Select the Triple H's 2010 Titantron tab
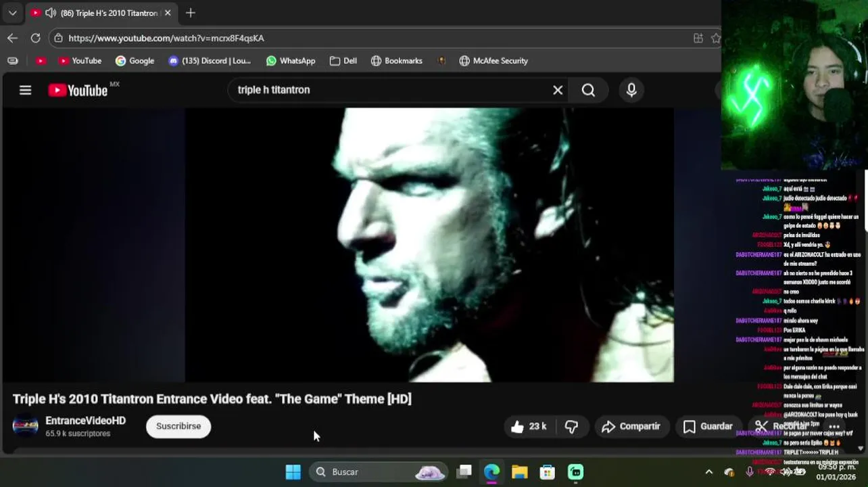 pos(101,13)
